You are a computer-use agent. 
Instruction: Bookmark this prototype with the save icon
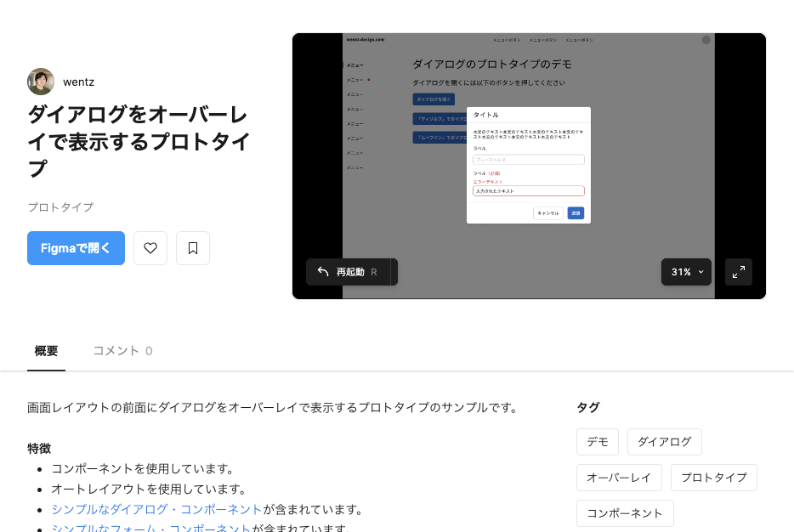coord(193,248)
